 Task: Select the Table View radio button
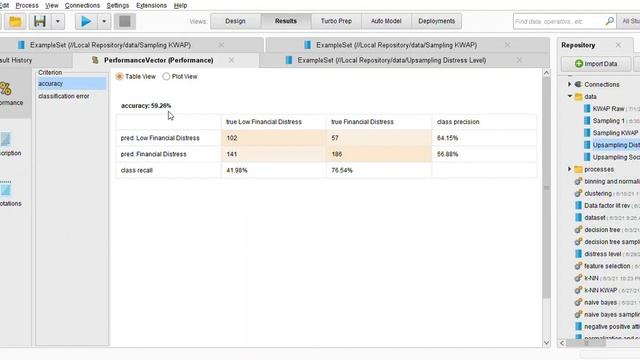[x=119, y=76]
